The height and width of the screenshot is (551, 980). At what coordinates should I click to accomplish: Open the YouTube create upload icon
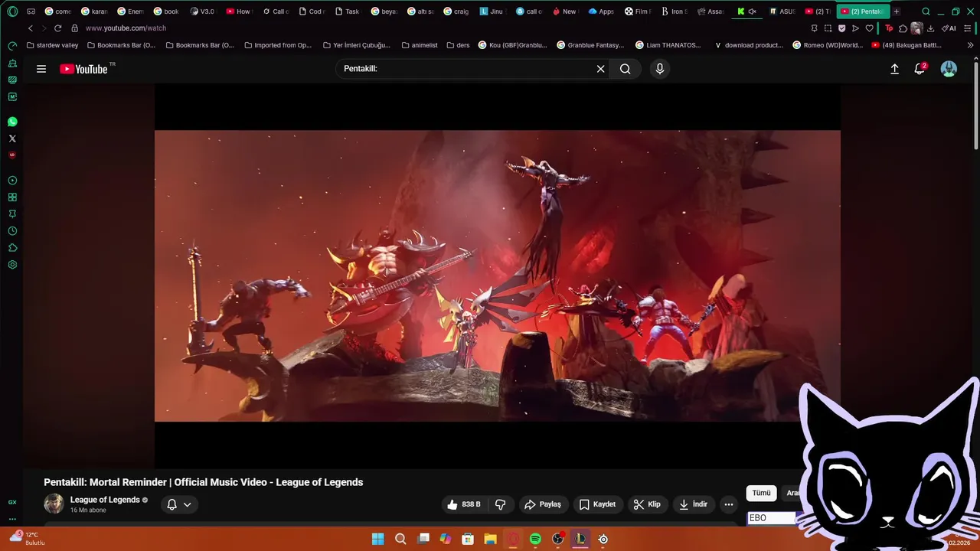[894, 69]
